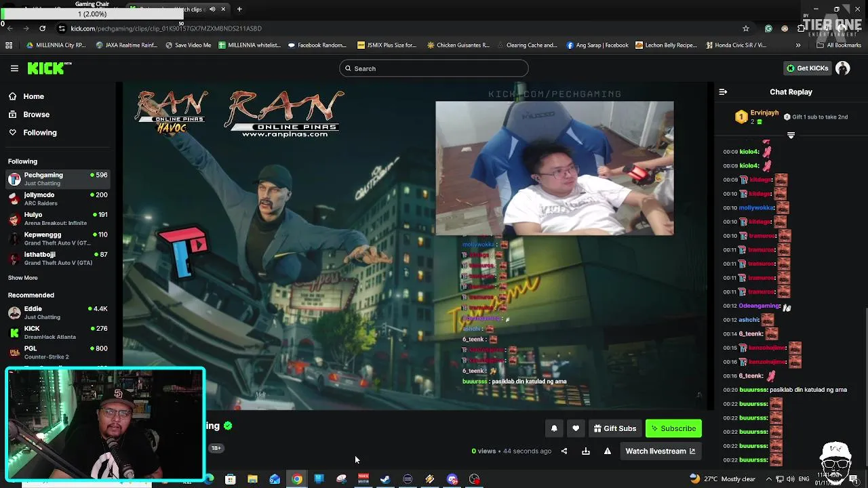Open MILLENNIA City RP bookmark
This screenshot has width=868, height=488.
[56, 45]
